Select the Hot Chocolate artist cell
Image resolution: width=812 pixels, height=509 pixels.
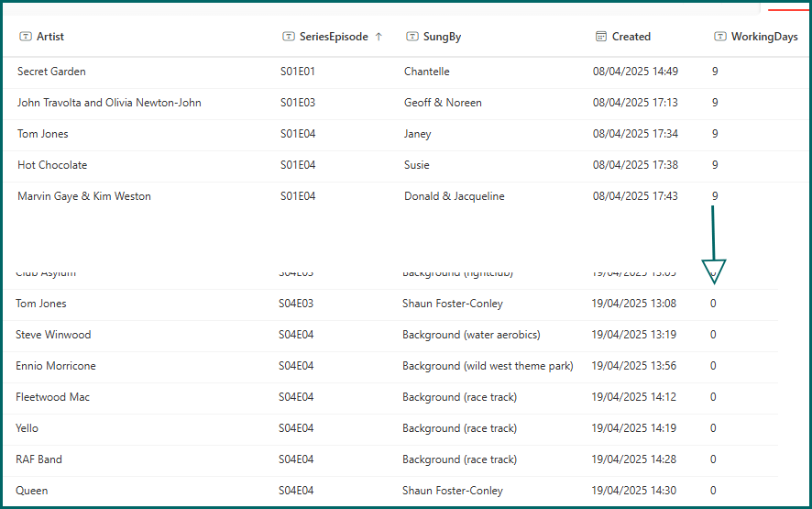point(52,165)
